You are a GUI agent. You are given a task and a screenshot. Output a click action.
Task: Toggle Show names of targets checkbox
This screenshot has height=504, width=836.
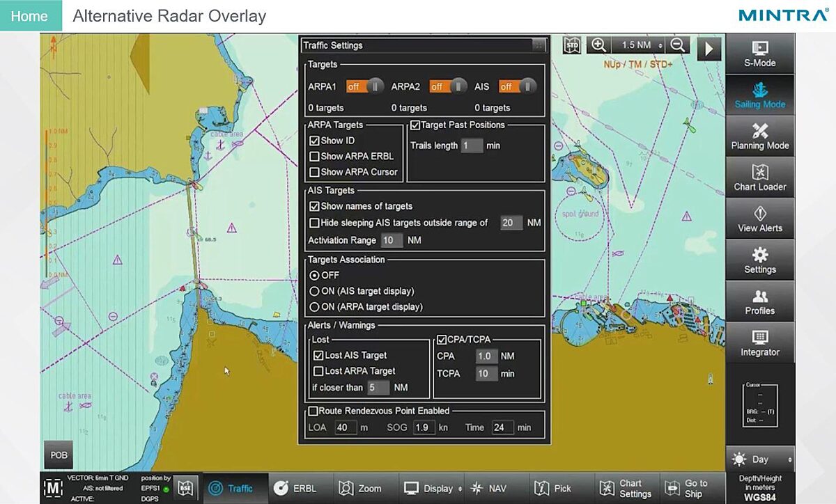click(x=314, y=206)
